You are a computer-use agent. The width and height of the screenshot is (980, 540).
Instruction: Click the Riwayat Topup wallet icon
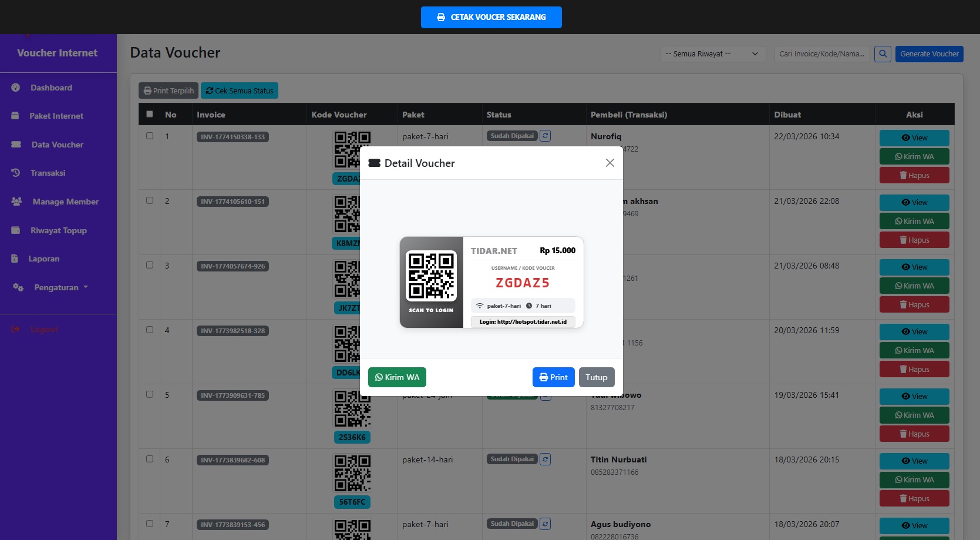click(x=16, y=230)
